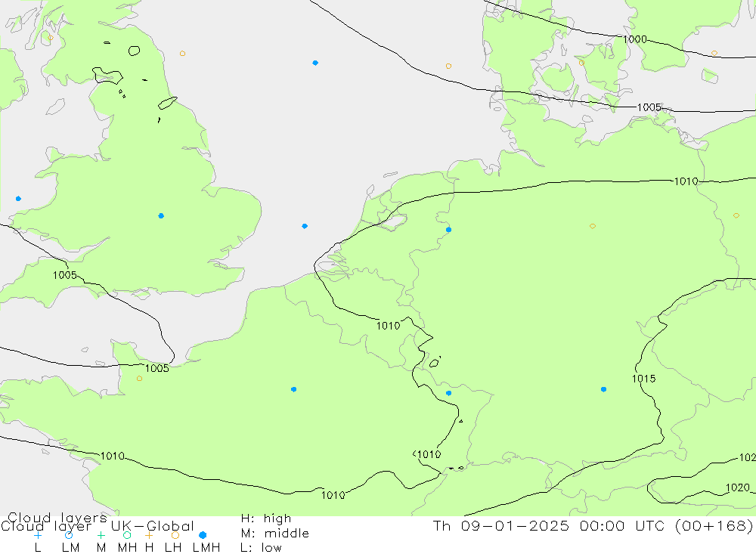Click the 1005 isobar label over Wales

[x=64, y=275]
